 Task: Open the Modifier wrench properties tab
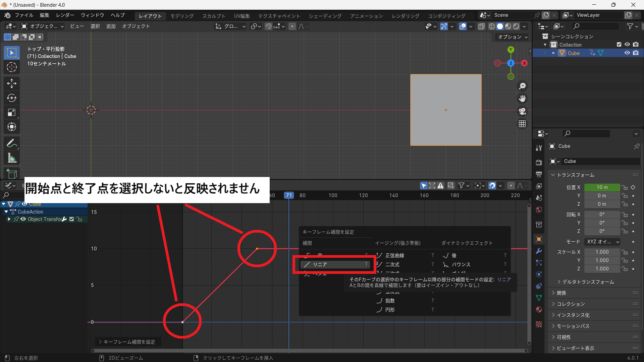click(x=539, y=251)
